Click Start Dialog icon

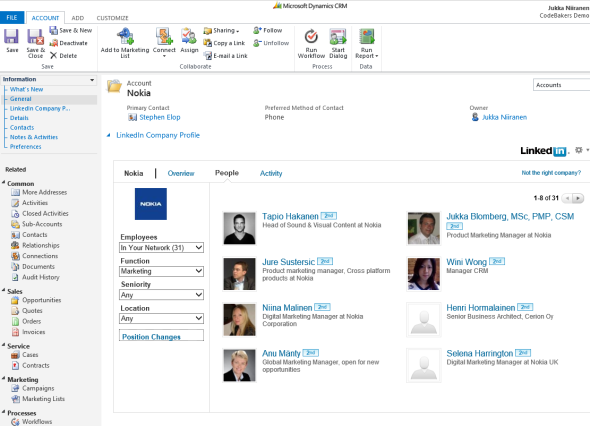[338, 37]
